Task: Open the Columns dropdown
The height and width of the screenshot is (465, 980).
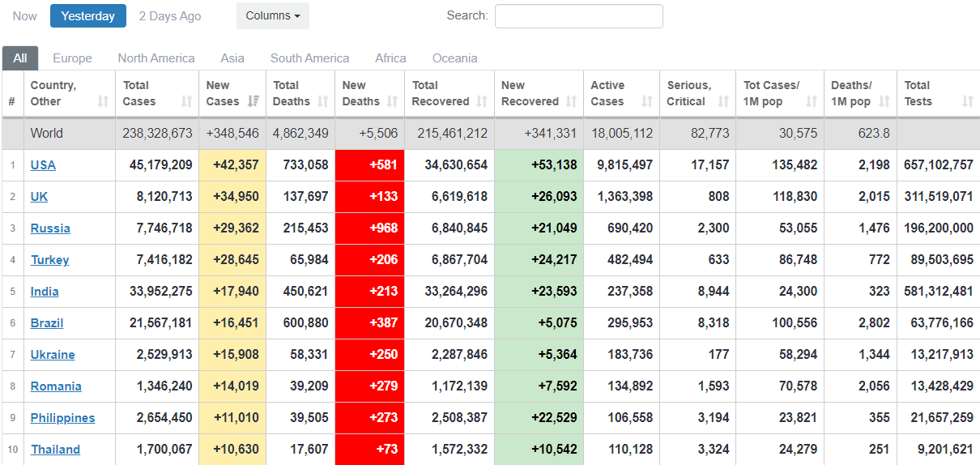Action: (x=272, y=16)
